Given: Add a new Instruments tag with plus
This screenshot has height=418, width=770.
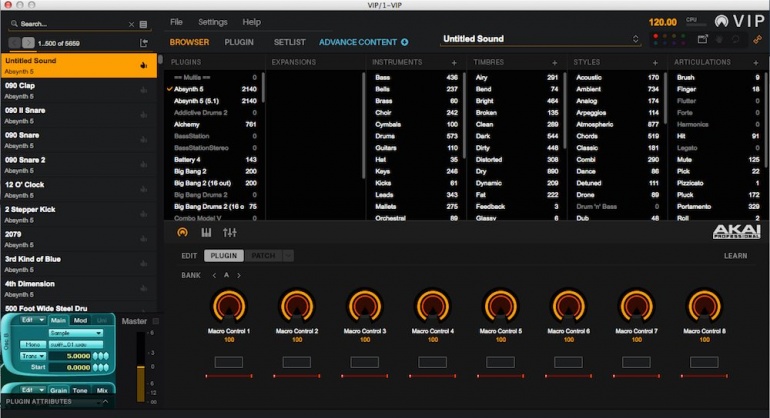Looking at the screenshot, I should (454, 62).
